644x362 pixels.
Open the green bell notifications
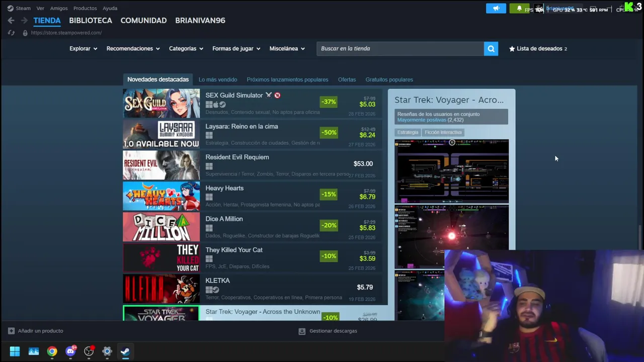coord(519,9)
